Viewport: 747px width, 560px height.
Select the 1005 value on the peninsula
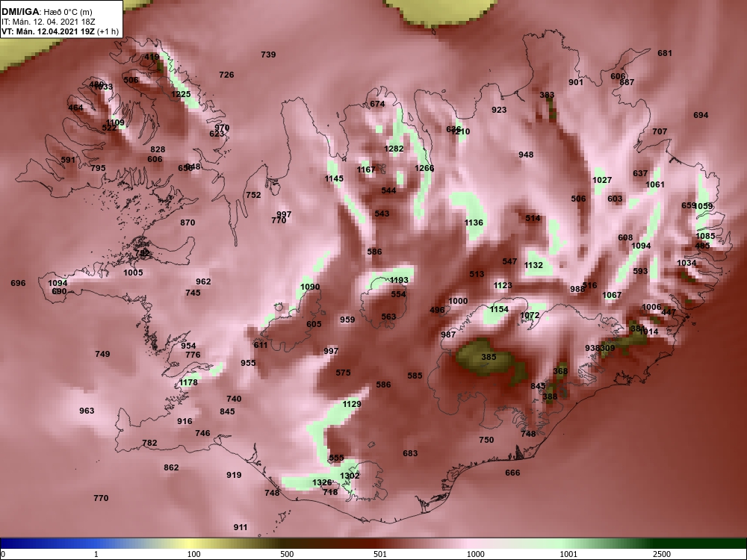[x=133, y=273]
